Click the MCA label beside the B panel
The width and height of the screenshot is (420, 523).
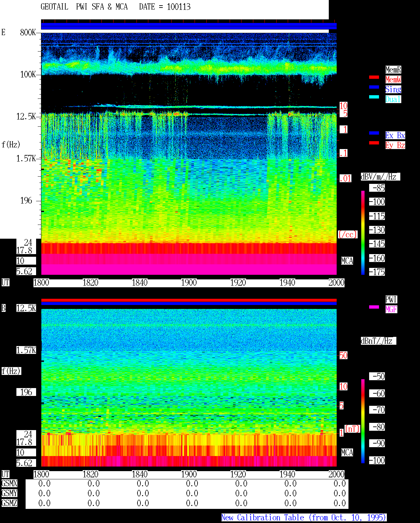click(347, 453)
